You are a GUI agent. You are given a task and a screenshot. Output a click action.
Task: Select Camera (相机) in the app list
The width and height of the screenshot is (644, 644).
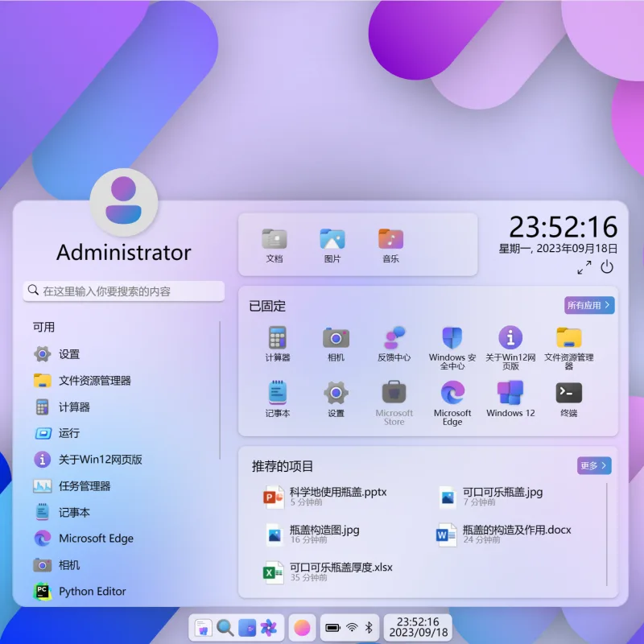[x=123, y=565]
